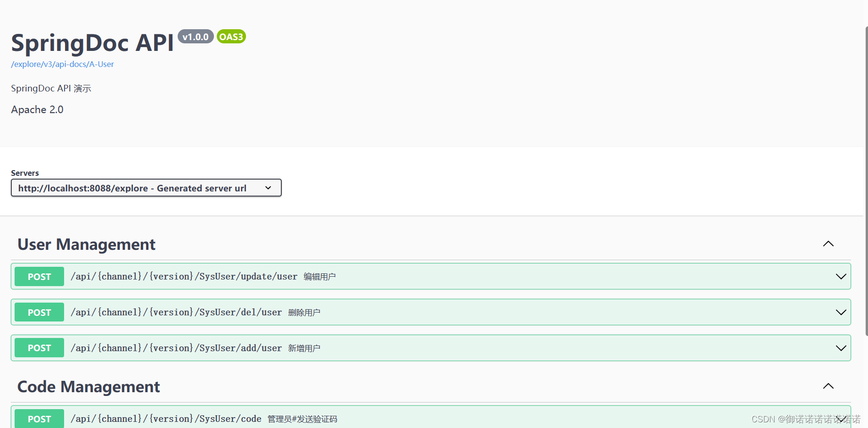Click the SpringDoc API 演示 description
868x428 pixels.
click(x=51, y=88)
